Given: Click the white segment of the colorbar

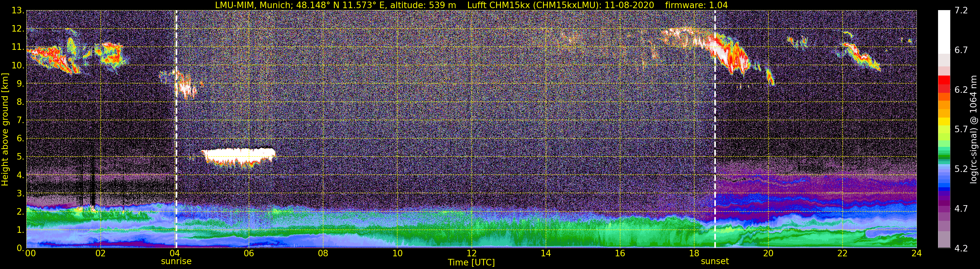Looking at the screenshot, I should [x=944, y=32].
